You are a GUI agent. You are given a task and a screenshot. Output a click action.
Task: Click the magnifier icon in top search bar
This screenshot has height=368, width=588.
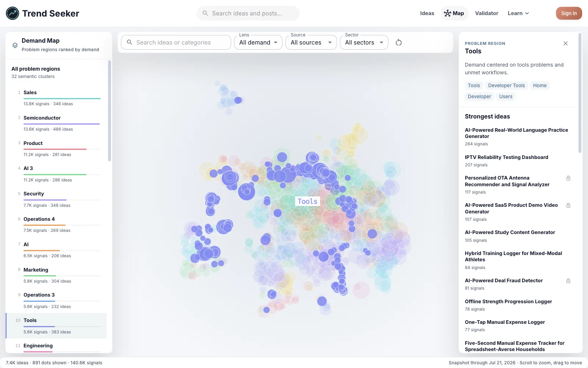coord(205,13)
